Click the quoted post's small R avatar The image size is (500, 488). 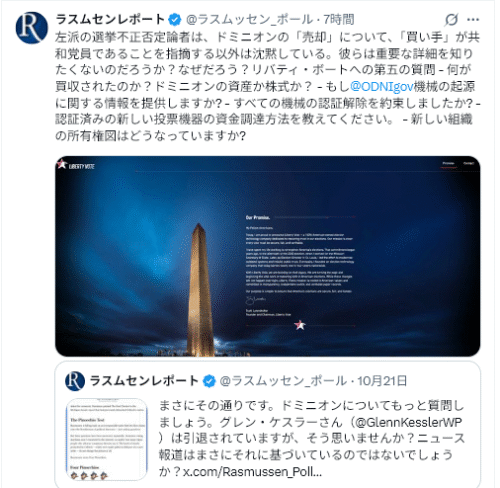click(x=75, y=381)
